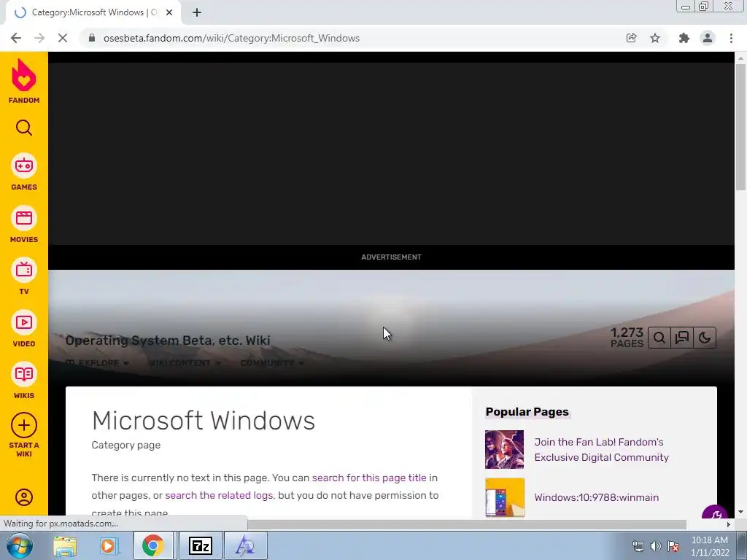Screen dimensions: 747x560
Task: Click the browser Back arrow
Action: tap(16, 38)
